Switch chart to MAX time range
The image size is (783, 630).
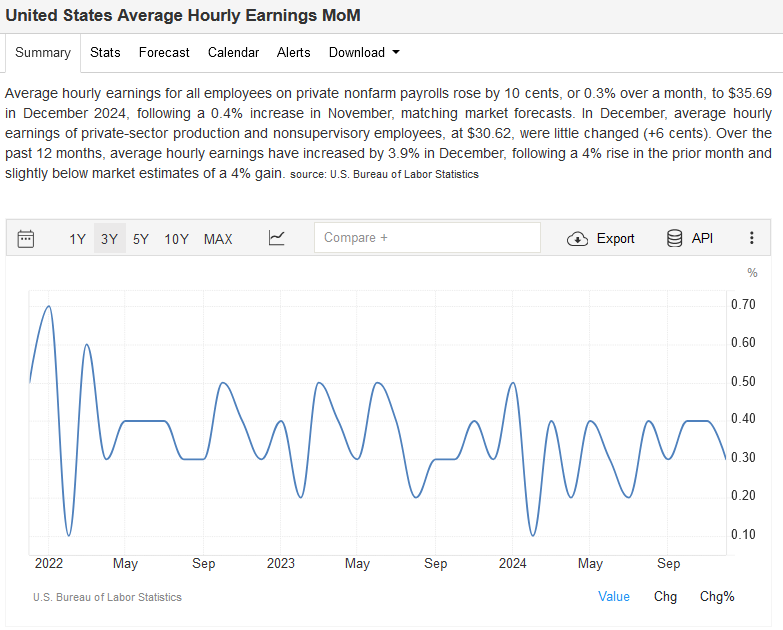(x=218, y=238)
